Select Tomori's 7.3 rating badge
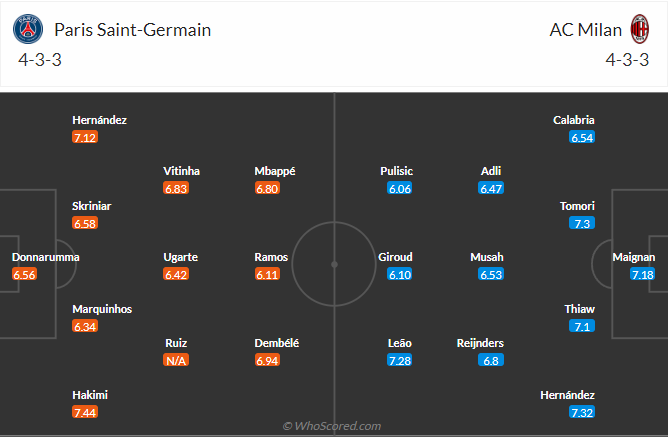Image resolution: width=669 pixels, height=437 pixels. [582, 223]
